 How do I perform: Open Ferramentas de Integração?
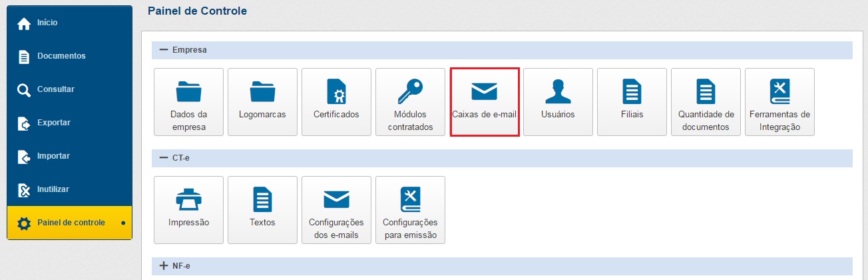click(779, 102)
